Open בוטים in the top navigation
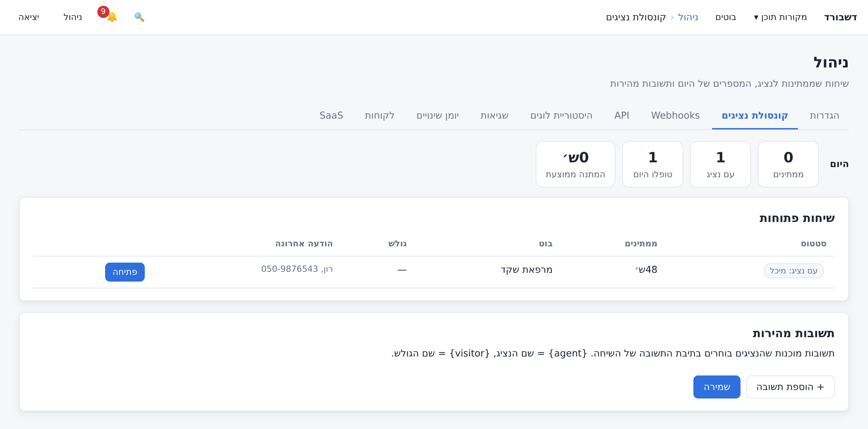Viewport: 868px width, 429px height. tap(726, 17)
